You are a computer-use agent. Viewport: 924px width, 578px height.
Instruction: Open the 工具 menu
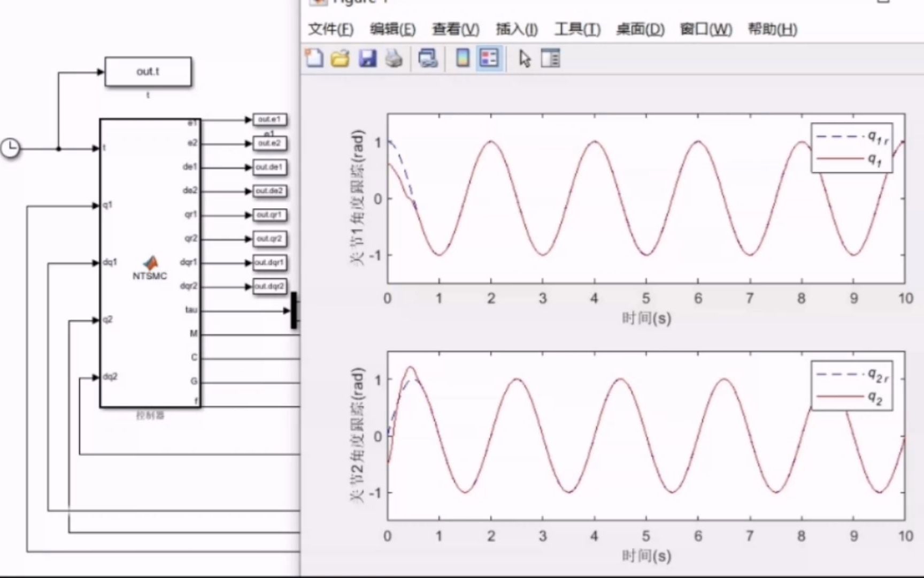point(577,30)
